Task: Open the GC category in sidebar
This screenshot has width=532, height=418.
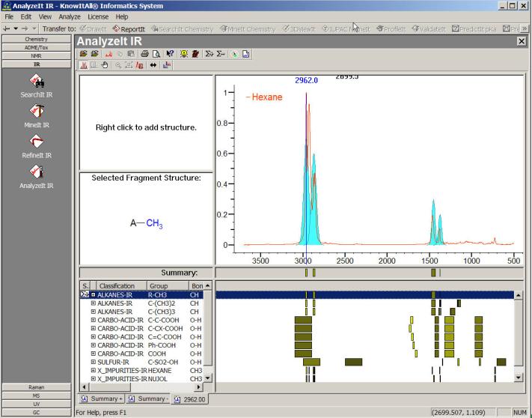Action: point(37,412)
